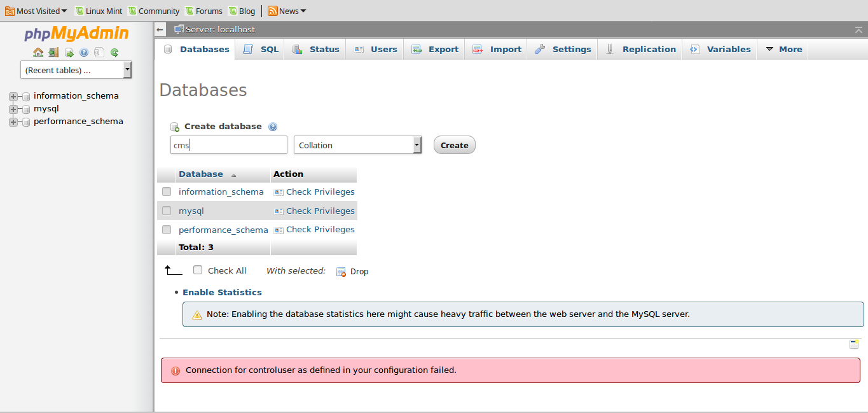Open the News RSS feed bookmark

[287, 11]
